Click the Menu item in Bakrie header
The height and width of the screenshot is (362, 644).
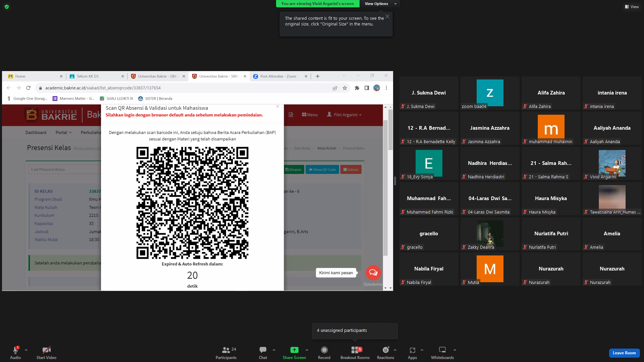click(310, 115)
